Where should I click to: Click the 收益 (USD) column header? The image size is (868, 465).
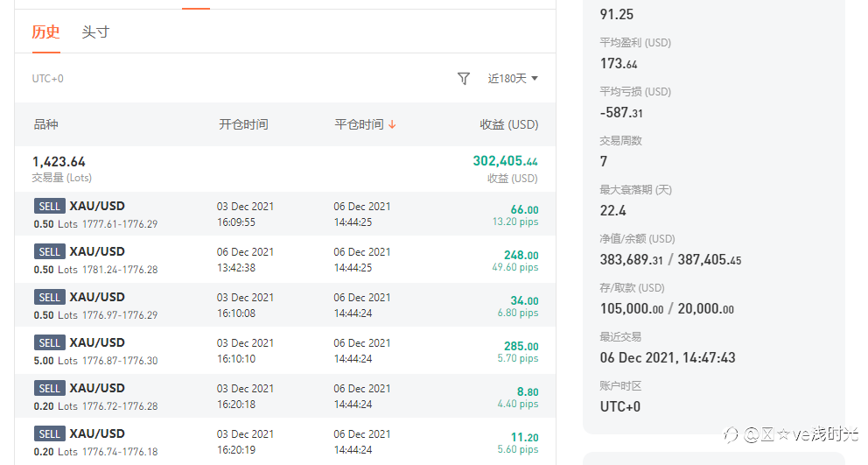pyautogui.click(x=508, y=124)
